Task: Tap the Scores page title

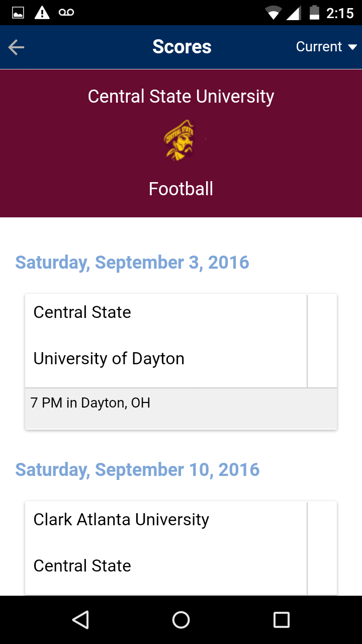Action: pos(182,47)
